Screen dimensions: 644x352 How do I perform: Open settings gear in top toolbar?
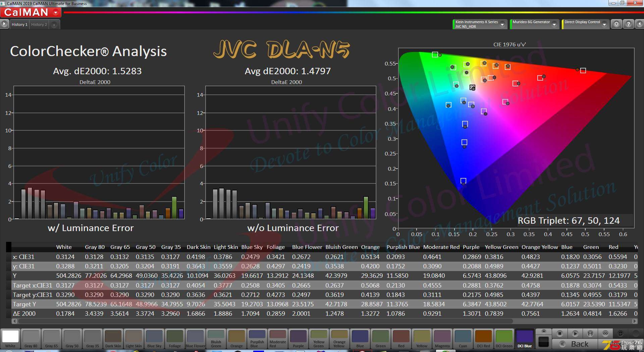click(616, 24)
